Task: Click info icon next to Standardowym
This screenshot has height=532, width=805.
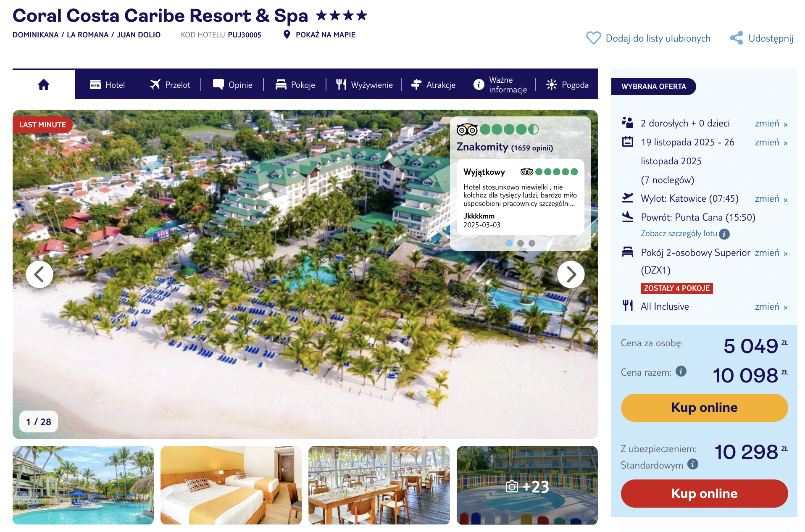Action: (x=693, y=464)
